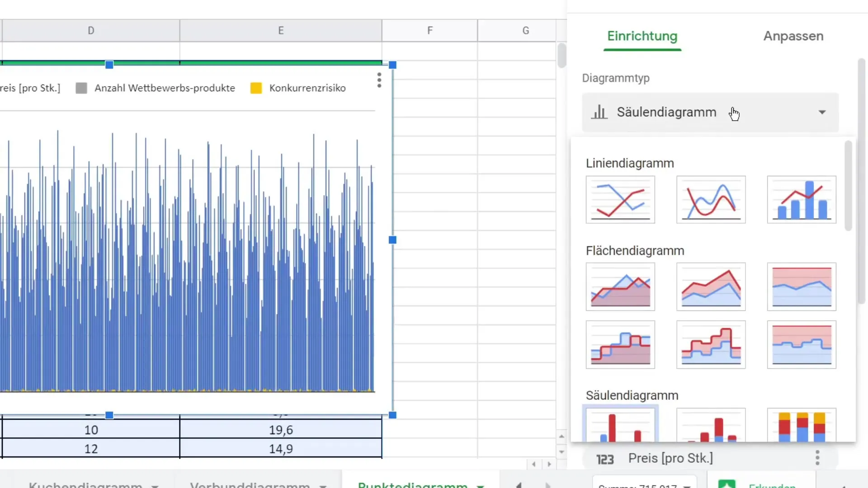This screenshot has width=868, height=488.
Task: Click the 123 icon beside Preis [pro Stk.]
Action: point(605,459)
